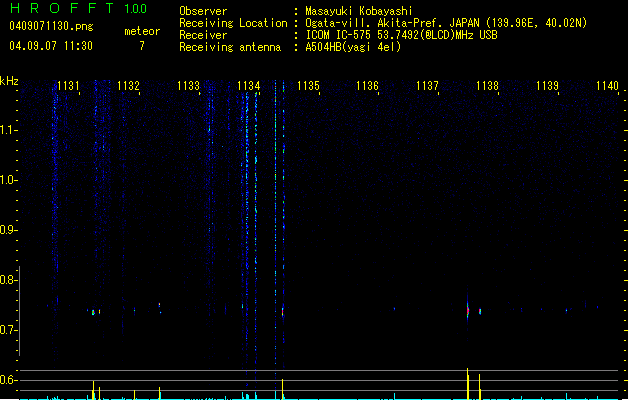This screenshot has width=629, height=400.
Task: Click time marker 1134
Action: tap(248, 86)
